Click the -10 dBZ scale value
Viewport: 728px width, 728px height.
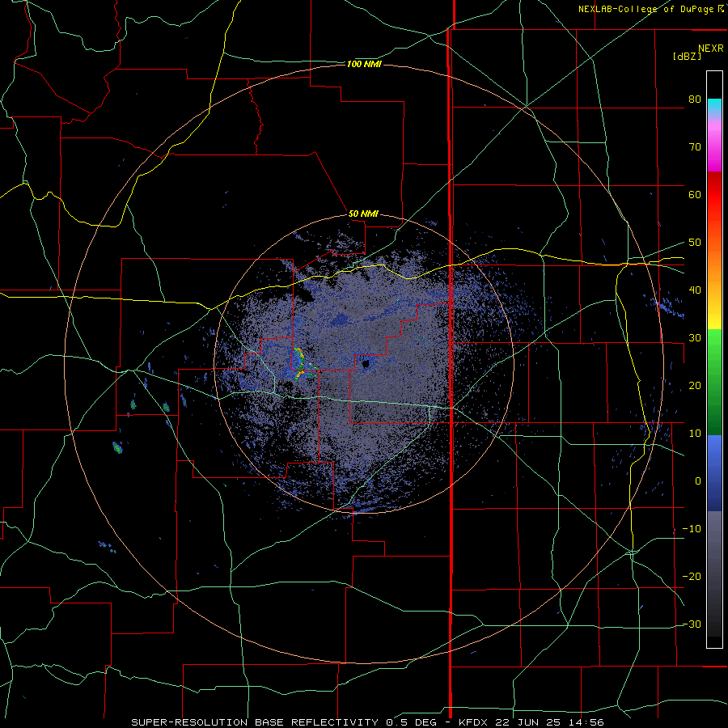[692, 529]
